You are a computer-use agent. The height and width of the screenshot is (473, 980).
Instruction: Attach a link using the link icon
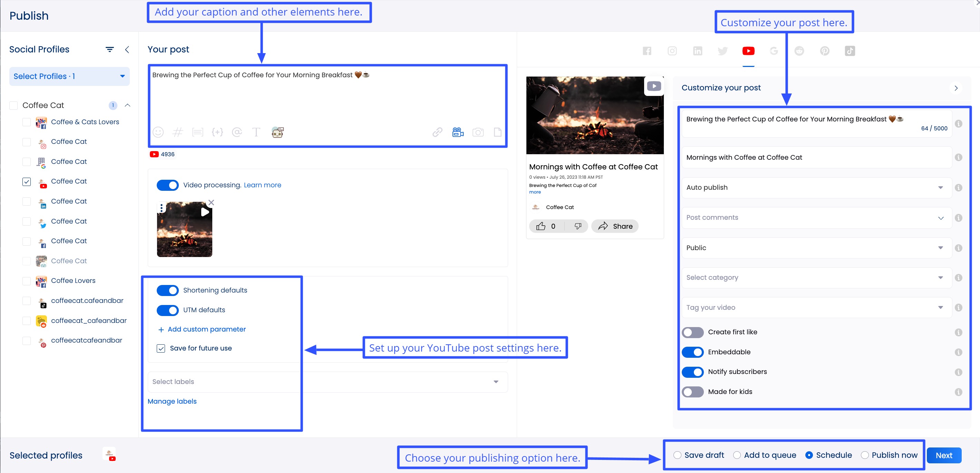point(437,132)
